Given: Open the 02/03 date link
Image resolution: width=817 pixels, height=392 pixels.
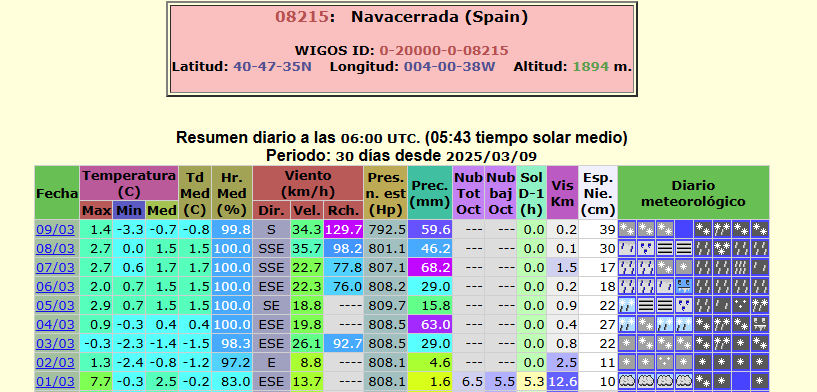Looking at the screenshot, I should [55, 363].
